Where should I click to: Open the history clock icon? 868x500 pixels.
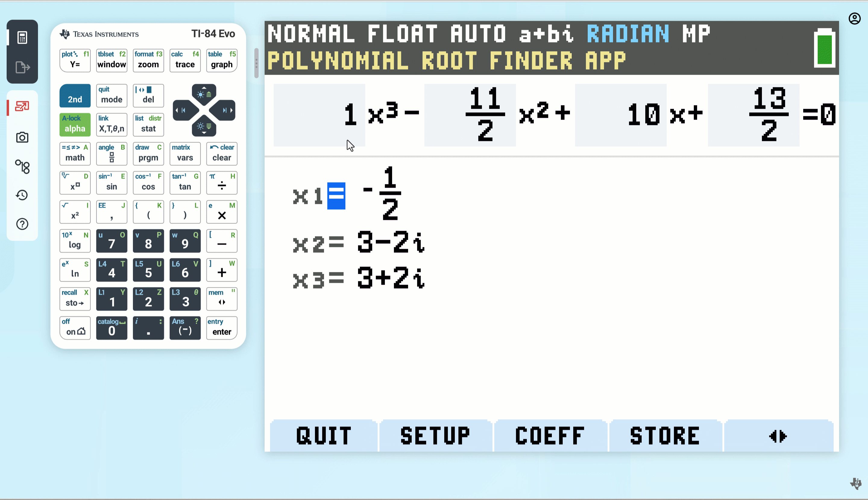click(x=22, y=195)
